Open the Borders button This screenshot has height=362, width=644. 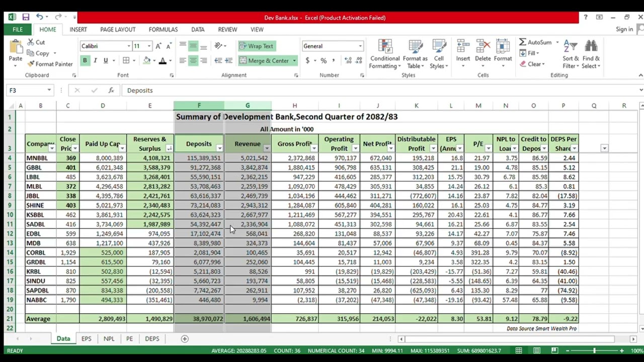click(126, 60)
